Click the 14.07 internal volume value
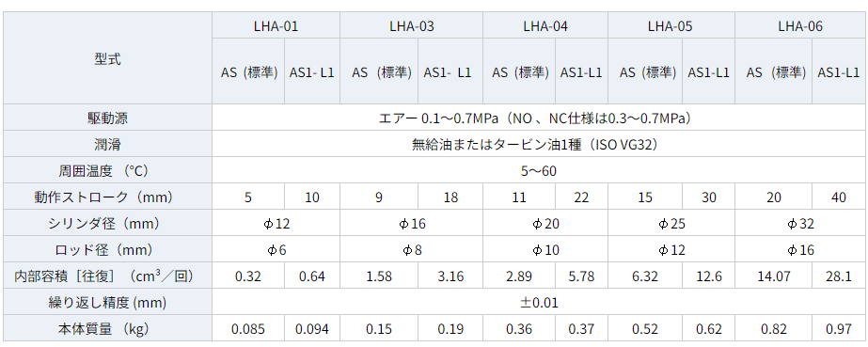The width and height of the screenshot is (868, 347). click(x=773, y=276)
